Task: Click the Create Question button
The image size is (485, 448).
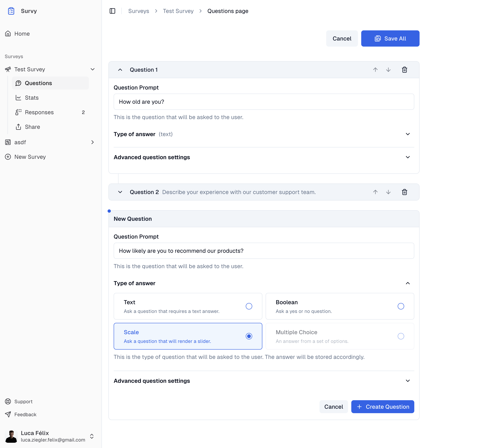Action: (x=382, y=406)
